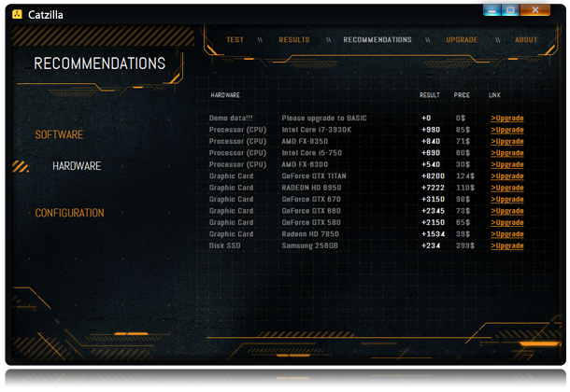Select SOFTWARE in the left sidebar

[59, 134]
